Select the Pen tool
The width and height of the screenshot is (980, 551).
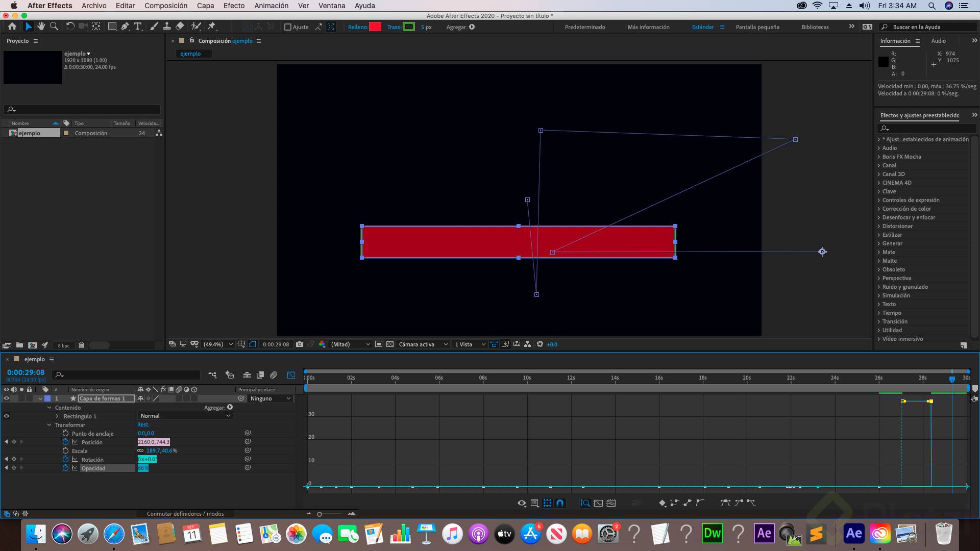click(125, 27)
